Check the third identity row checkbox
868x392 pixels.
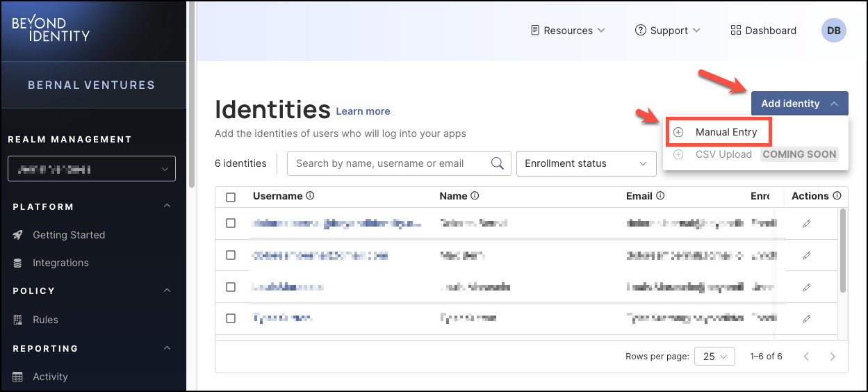pos(231,286)
